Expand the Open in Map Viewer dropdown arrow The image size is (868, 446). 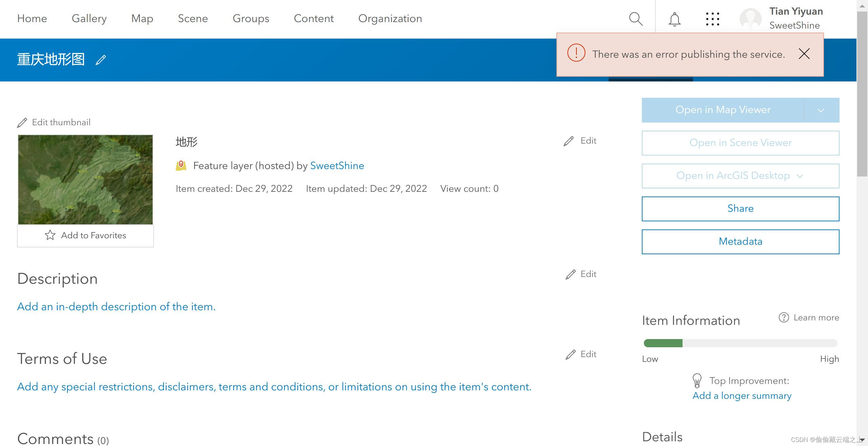coord(821,110)
